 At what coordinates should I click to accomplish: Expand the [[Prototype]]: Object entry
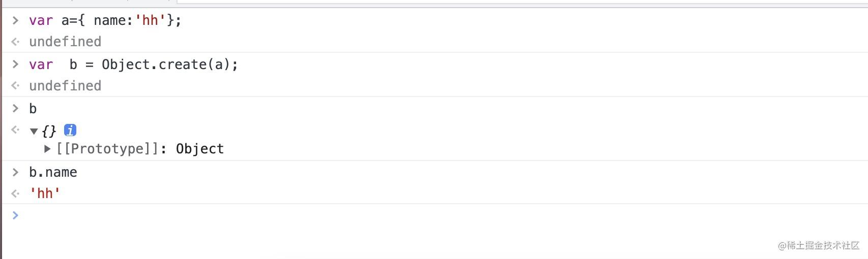tap(47, 149)
